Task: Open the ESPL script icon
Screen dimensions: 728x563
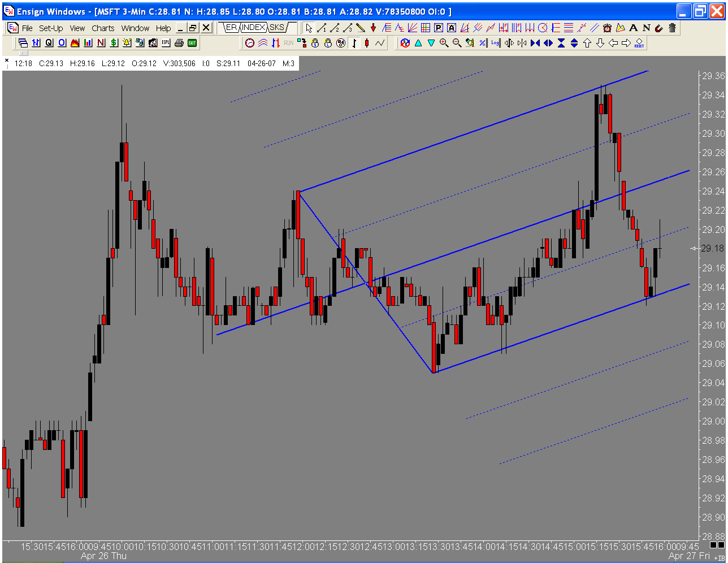Action: click(x=166, y=43)
